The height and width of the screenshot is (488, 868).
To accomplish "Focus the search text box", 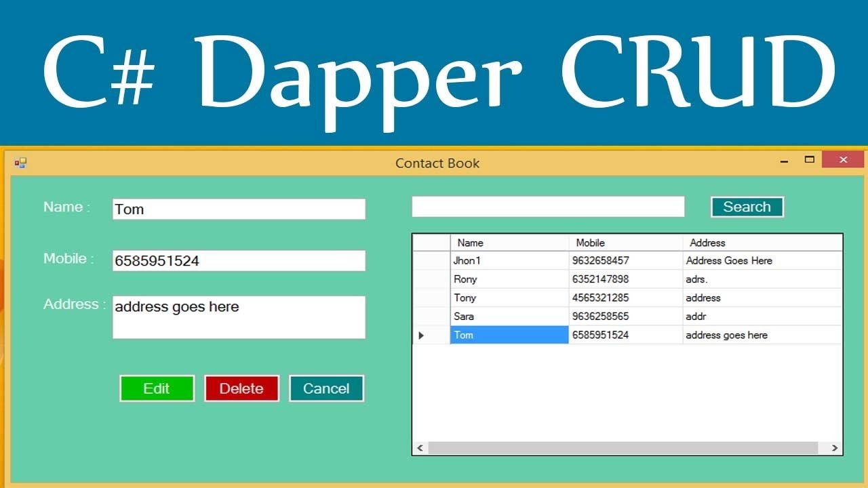I will (548, 207).
